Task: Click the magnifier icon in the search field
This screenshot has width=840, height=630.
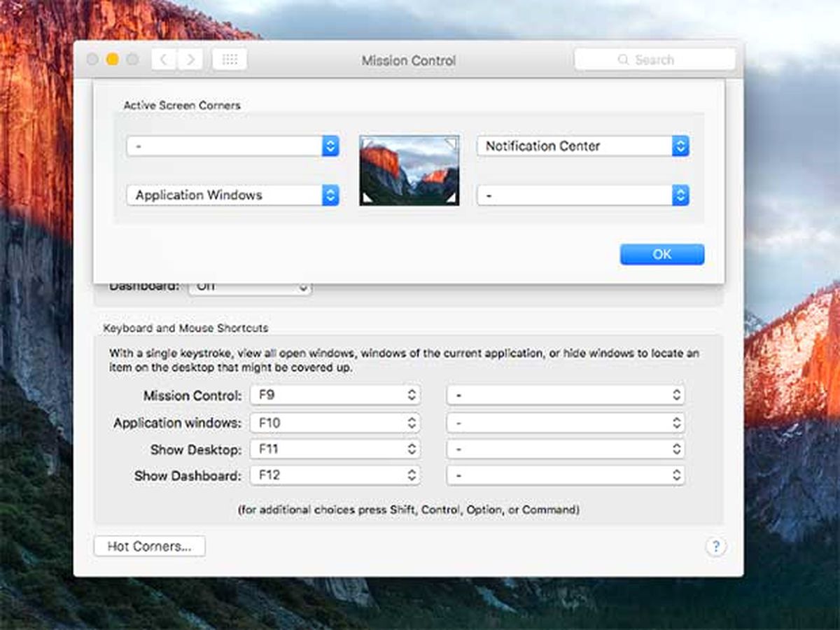Action: click(x=623, y=59)
